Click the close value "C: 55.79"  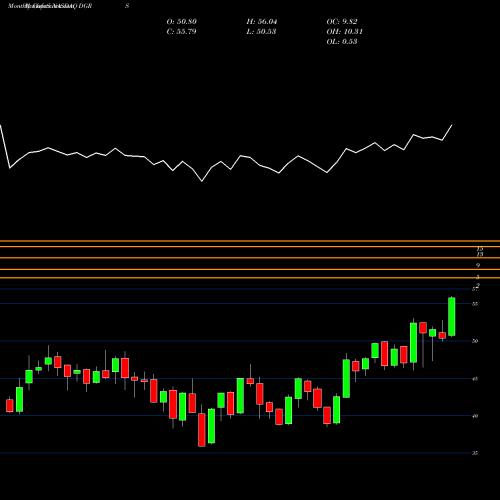pos(182,32)
